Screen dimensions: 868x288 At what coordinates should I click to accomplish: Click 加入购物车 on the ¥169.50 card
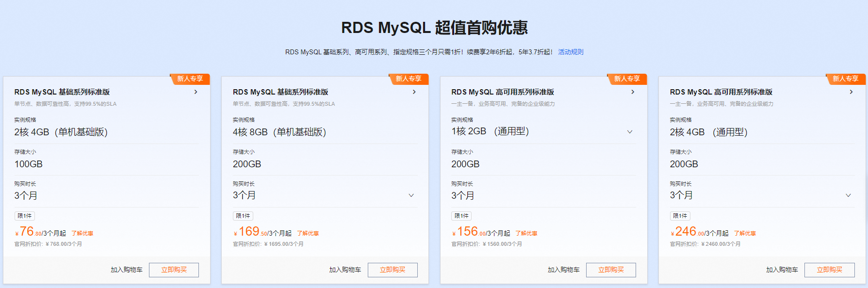(x=345, y=270)
